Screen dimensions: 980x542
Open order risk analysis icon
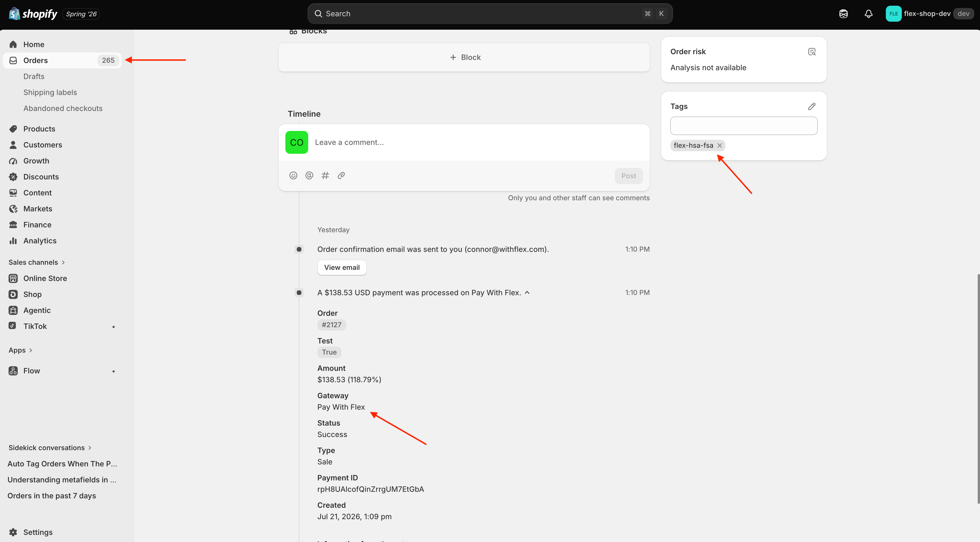tap(812, 52)
